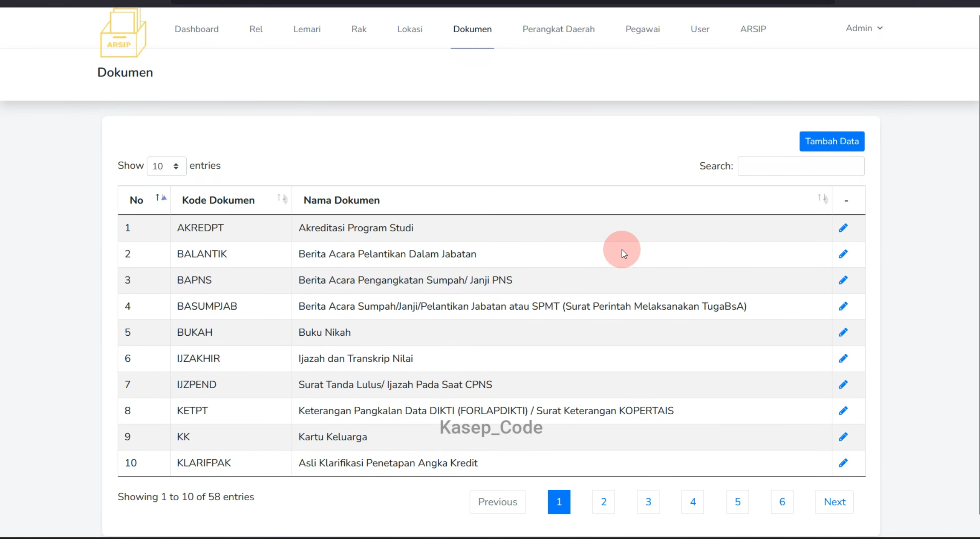
Task: Navigate to Lemari page
Action: coord(307,29)
